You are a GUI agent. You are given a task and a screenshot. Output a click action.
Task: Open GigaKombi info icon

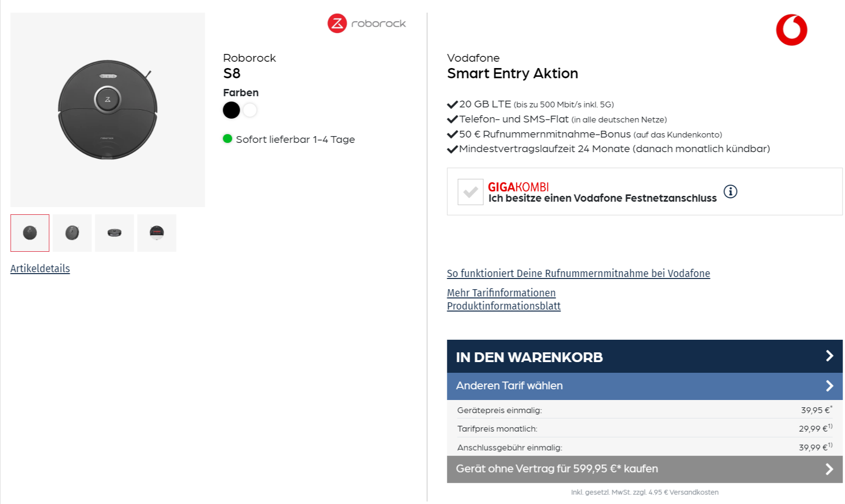(x=730, y=191)
